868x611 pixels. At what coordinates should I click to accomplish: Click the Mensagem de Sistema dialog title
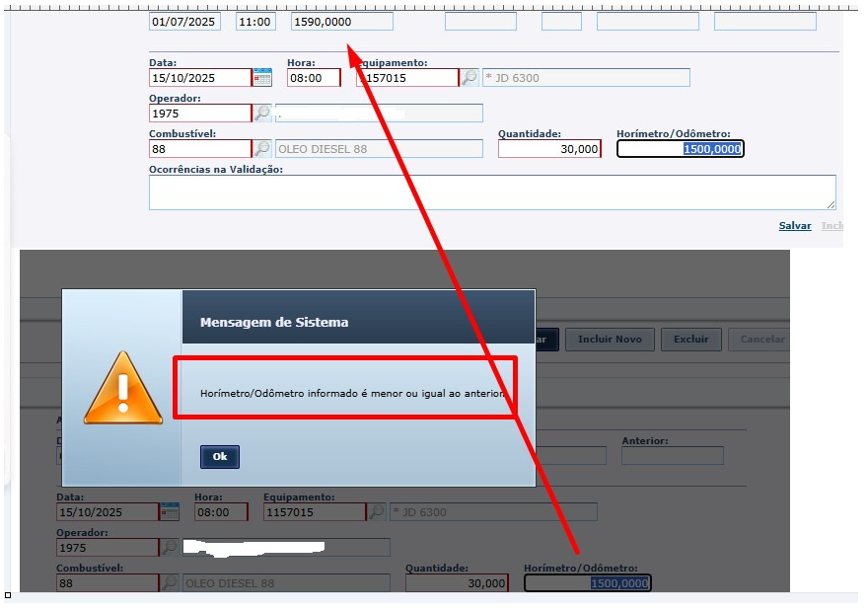pos(274,322)
